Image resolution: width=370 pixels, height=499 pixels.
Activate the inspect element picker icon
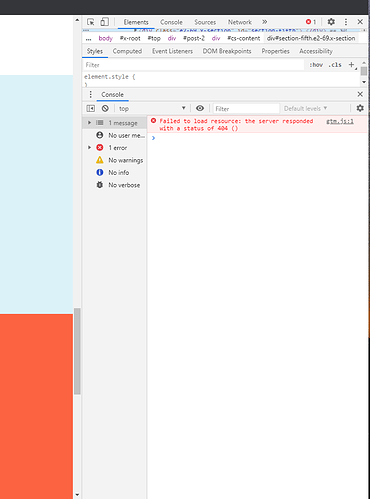pos(91,22)
